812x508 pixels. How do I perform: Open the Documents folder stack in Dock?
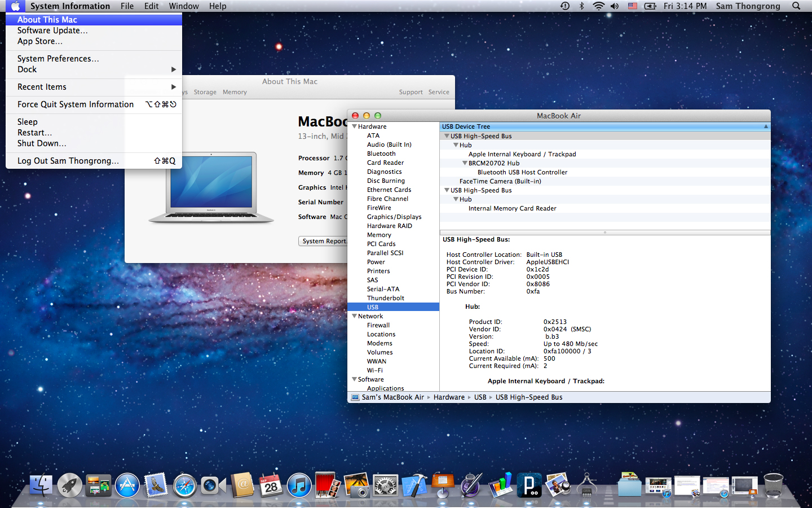(630, 485)
